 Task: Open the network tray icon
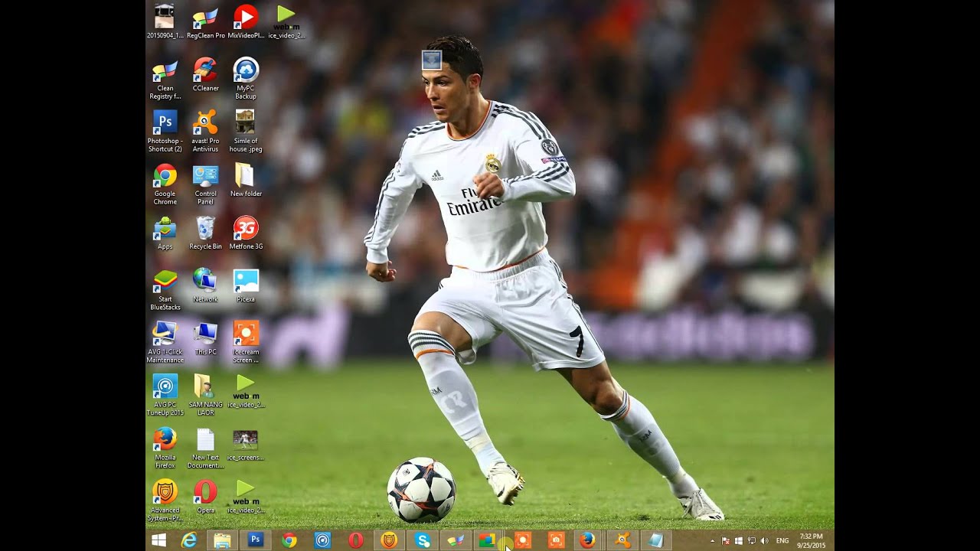pos(751,541)
